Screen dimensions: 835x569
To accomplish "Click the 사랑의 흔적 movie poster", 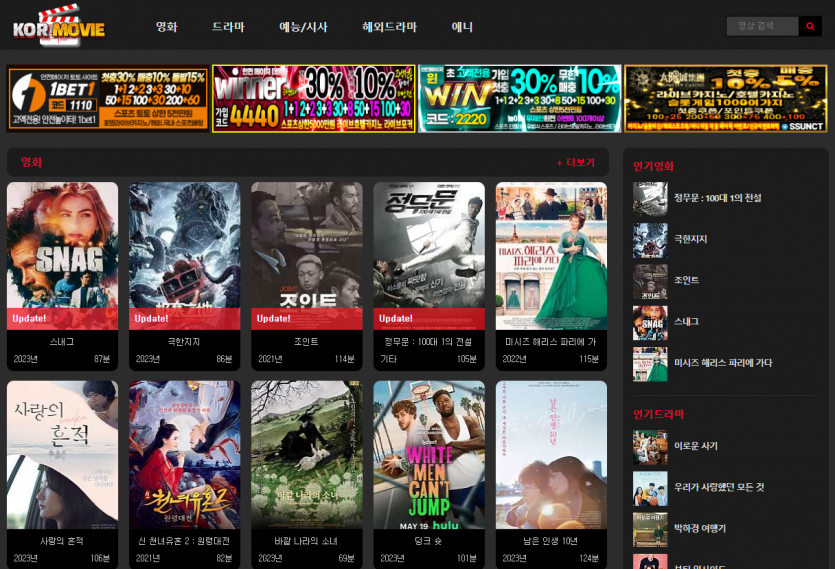I will (x=62, y=455).
